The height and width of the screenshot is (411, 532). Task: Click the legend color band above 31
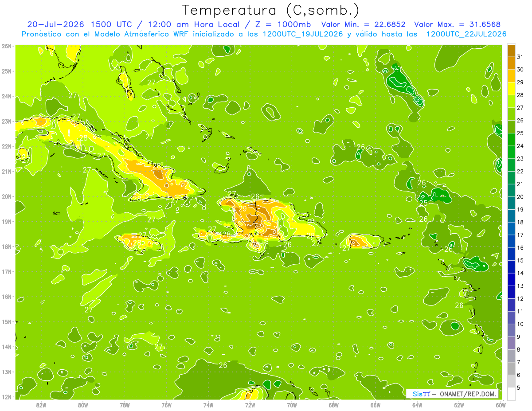pos(511,51)
